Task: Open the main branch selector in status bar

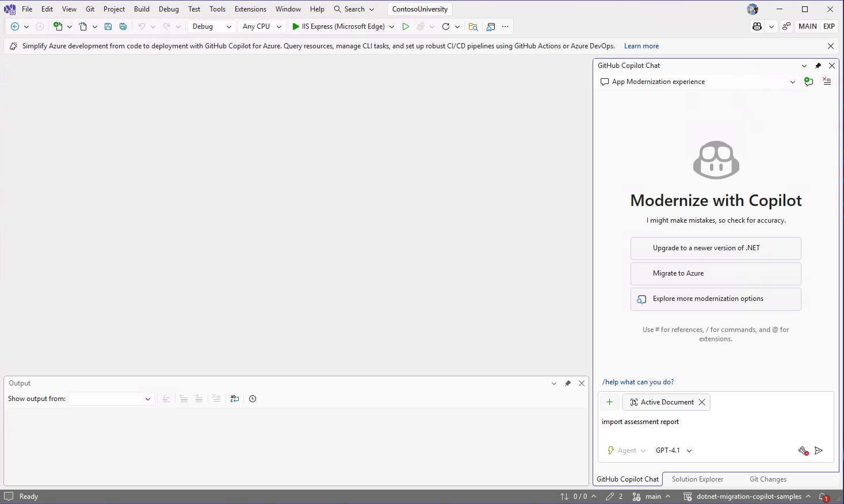Action: 652,497
